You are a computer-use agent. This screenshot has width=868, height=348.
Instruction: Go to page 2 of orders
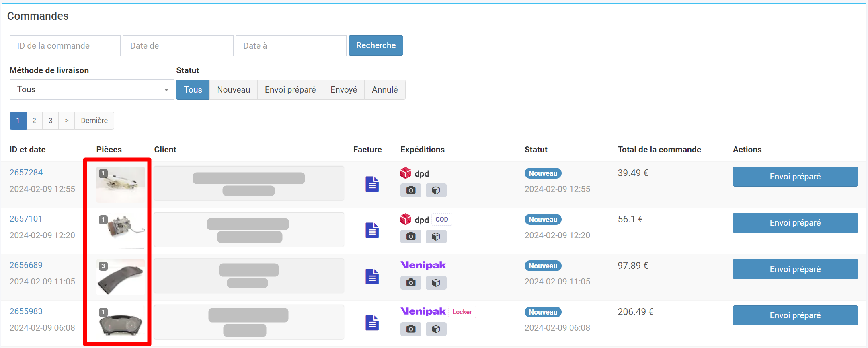[34, 121]
